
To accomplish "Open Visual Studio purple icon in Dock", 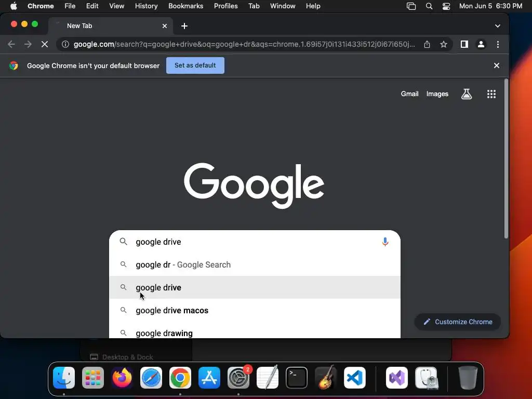I will 397,378.
